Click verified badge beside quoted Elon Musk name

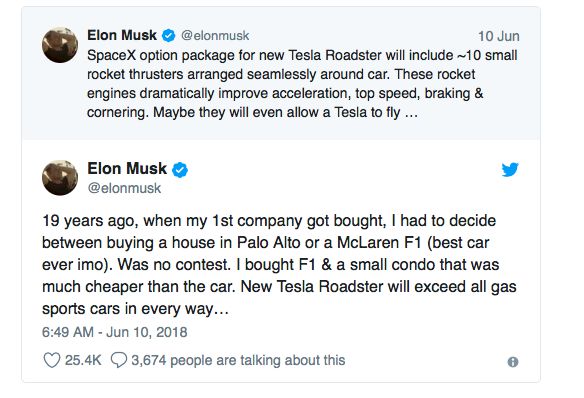pyautogui.click(x=168, y=36)
